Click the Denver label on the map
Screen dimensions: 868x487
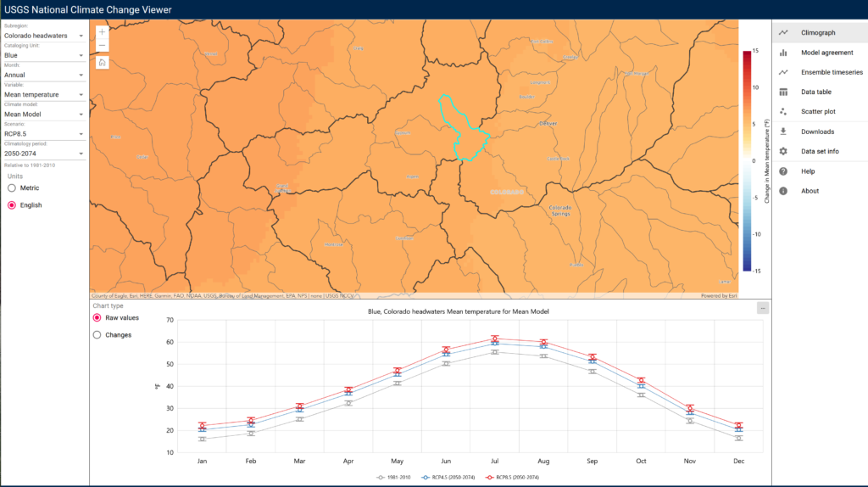548,124
